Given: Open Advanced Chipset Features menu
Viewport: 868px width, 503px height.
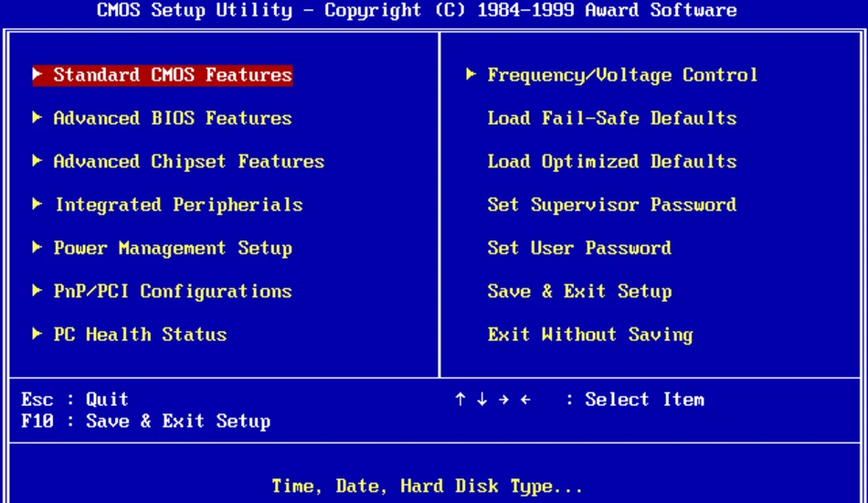Looking at the screenshot, I should 189,161.
